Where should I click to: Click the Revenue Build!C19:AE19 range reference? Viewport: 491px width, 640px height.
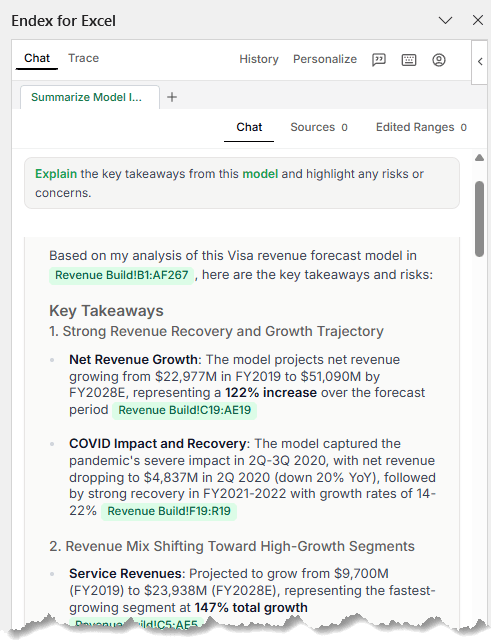184,410
